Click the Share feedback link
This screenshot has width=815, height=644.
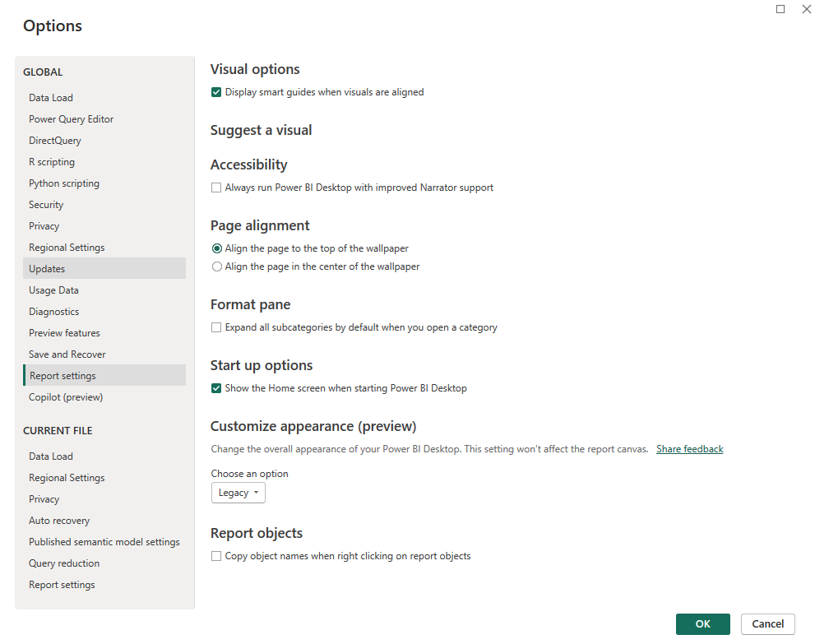tap(689, 448)
